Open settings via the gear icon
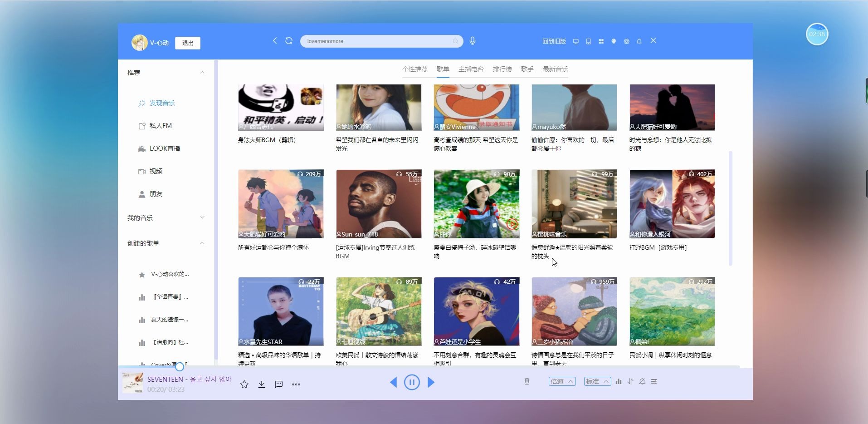 click(x=626, y=41)
